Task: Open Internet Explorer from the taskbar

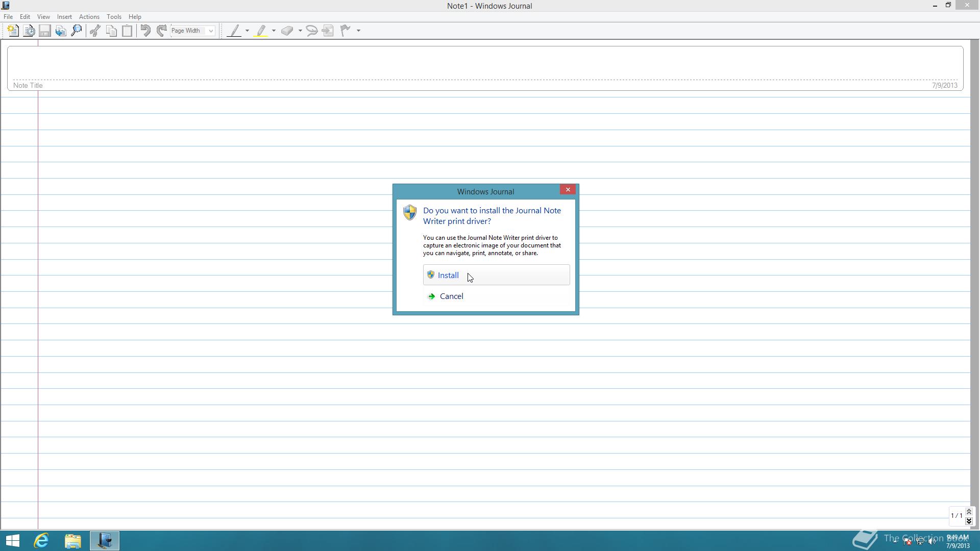Action: (x=41, y=541)
